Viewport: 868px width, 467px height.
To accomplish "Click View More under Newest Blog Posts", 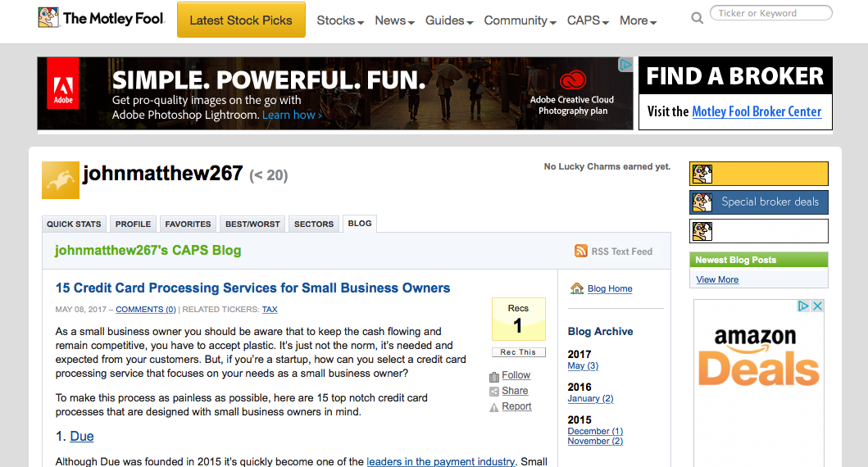I will 717,279.
